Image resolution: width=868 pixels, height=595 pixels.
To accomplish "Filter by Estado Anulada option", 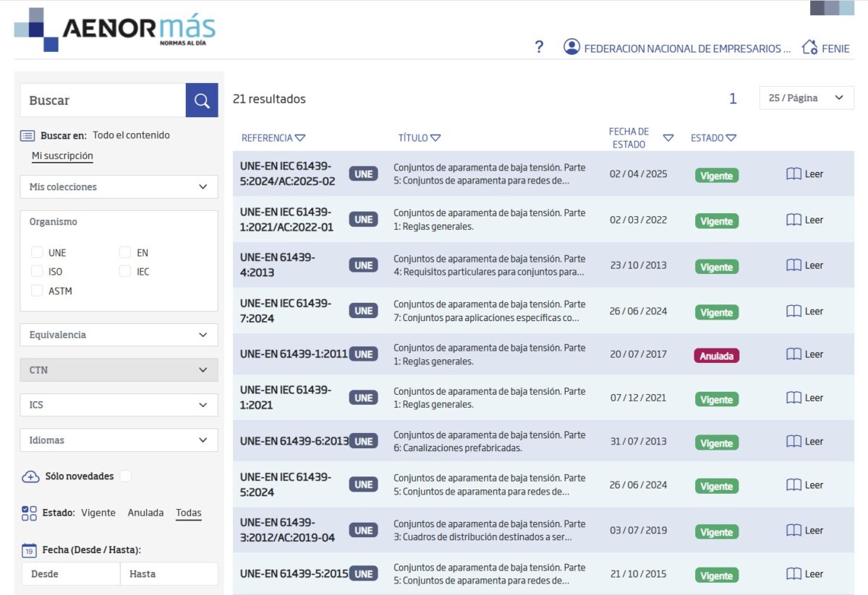I will point(145,513).
